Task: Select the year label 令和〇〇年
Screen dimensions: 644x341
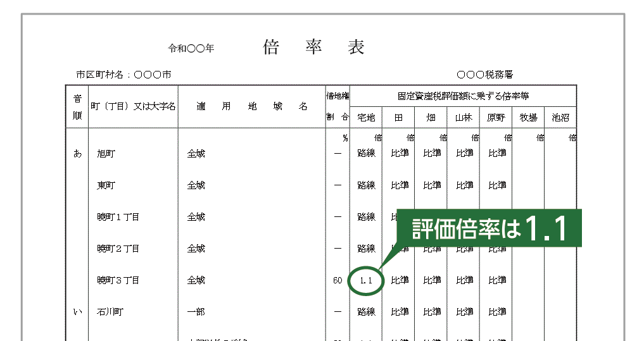Action: [x=191, y=49]
